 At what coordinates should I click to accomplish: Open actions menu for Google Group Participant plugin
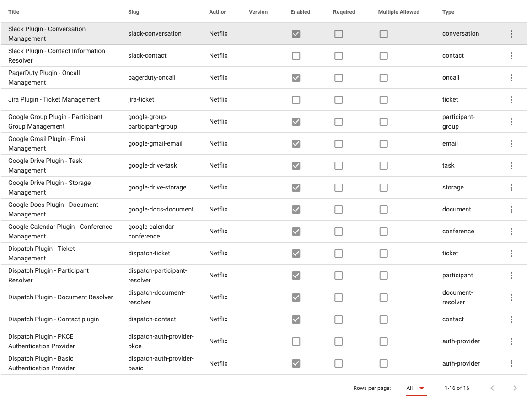(511, 121)
